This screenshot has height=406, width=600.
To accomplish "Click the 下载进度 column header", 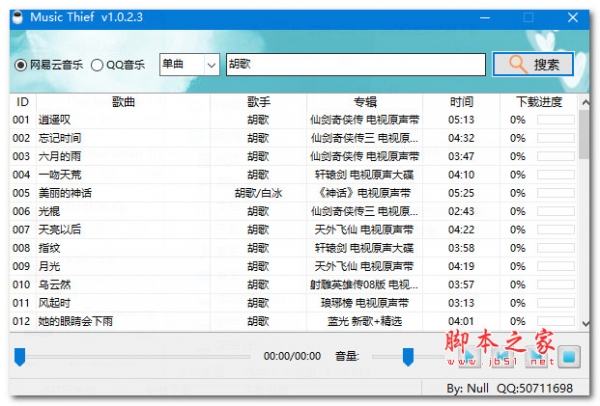I will point(539,102).
